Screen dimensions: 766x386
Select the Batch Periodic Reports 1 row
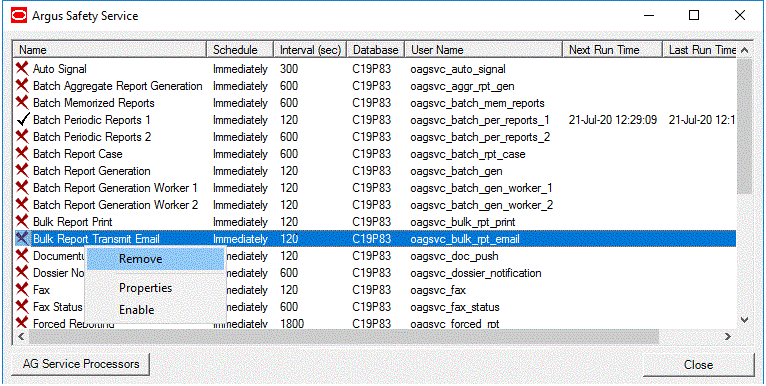click(376, 120)
